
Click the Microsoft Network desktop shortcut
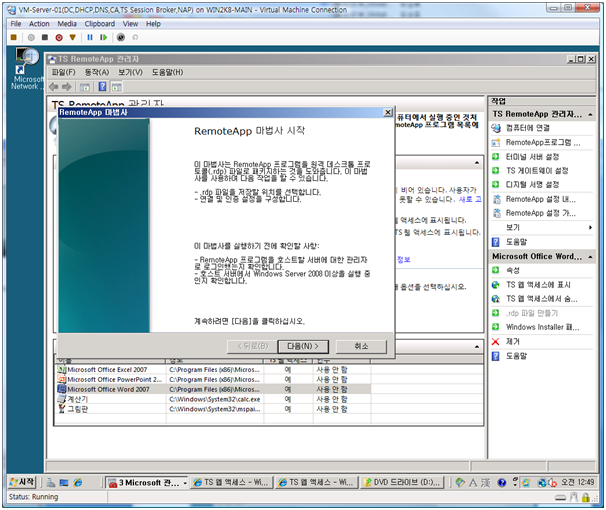point(27,70)
